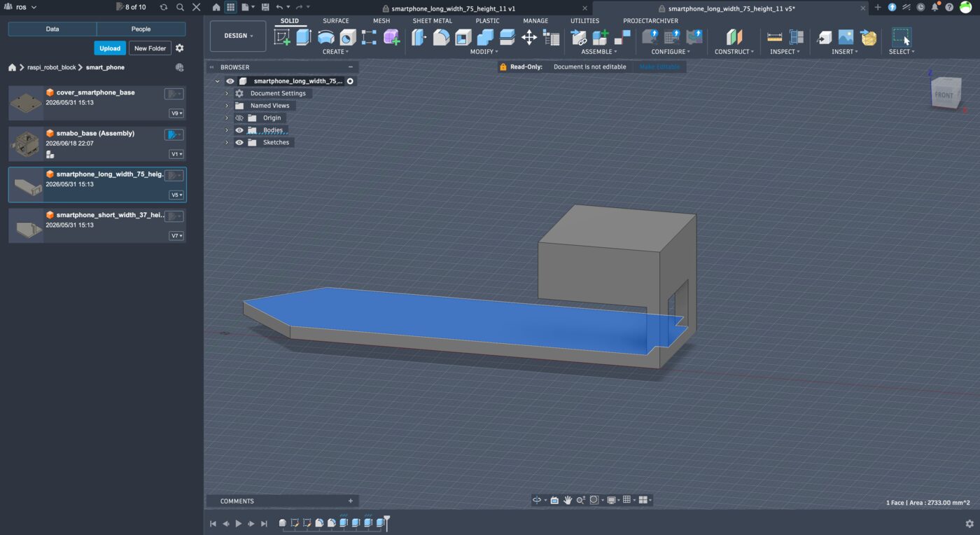Save the document with the floppy icon

(x=265, y=7)
